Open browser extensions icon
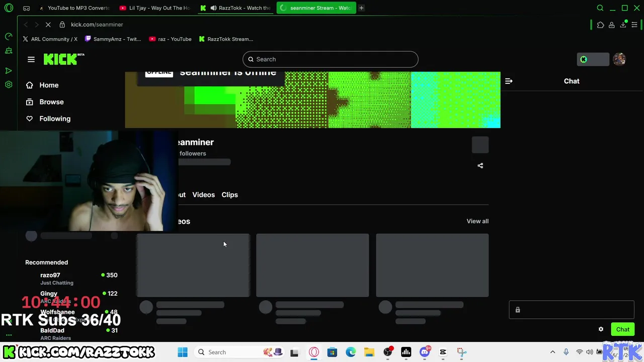The height and width of the screenshot is (362, 644). 601,25
